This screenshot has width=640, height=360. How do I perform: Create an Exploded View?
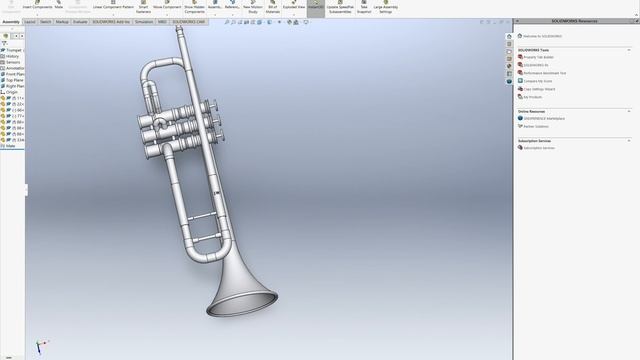pos(294,5)
